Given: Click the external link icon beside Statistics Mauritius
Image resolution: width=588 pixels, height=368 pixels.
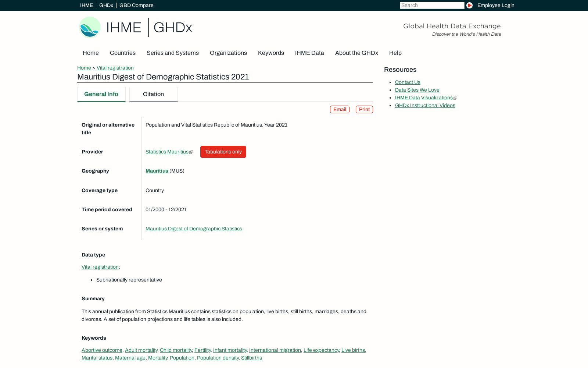Looking at the screenshot, I should point(191,152).
